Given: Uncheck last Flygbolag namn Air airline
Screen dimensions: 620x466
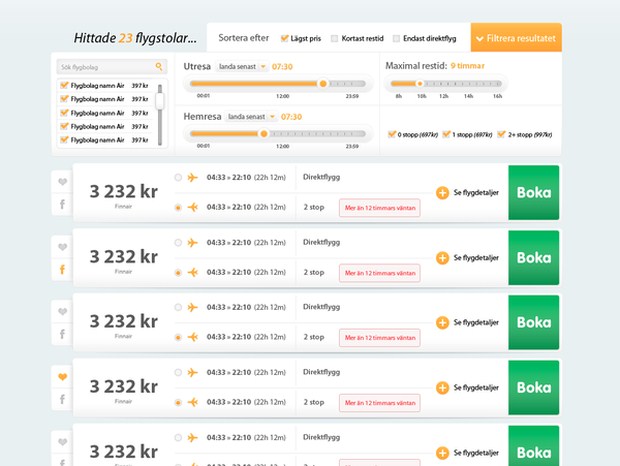Looking at the screenshot, I should [x=64, y=140].
